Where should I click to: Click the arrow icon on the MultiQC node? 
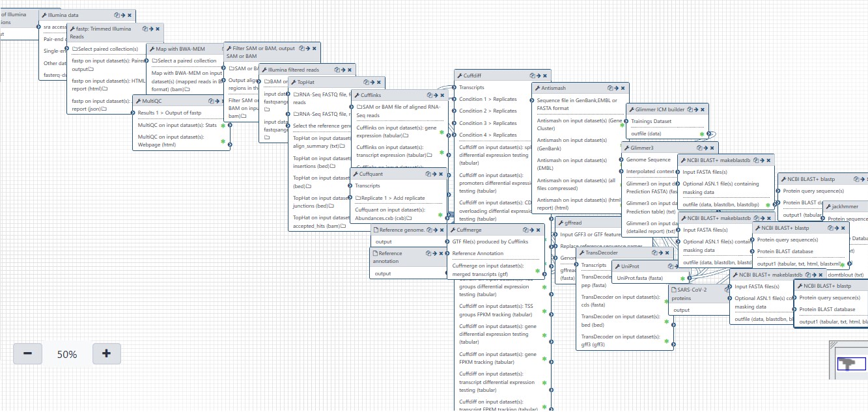coord(218,101)
